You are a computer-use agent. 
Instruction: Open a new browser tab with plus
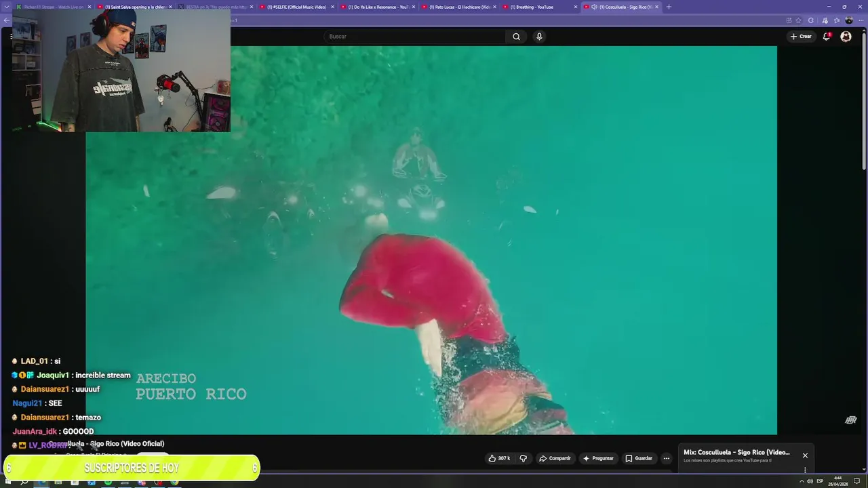pos(669,7)
